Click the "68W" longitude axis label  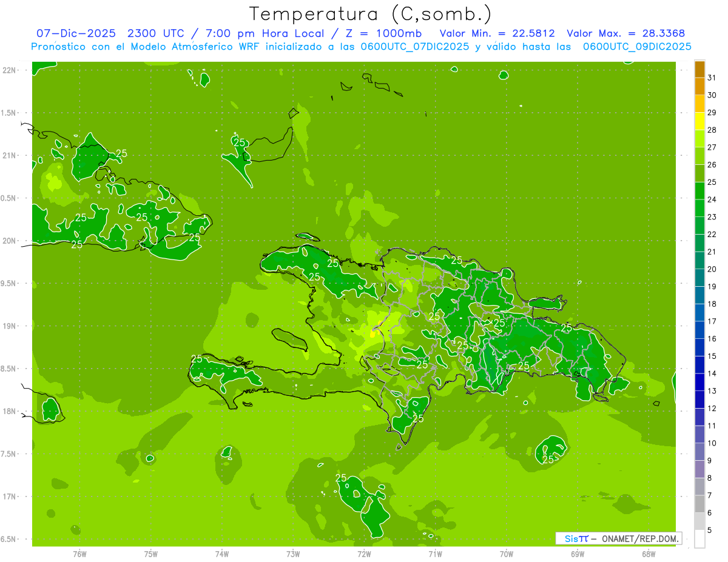coord(649,554)
